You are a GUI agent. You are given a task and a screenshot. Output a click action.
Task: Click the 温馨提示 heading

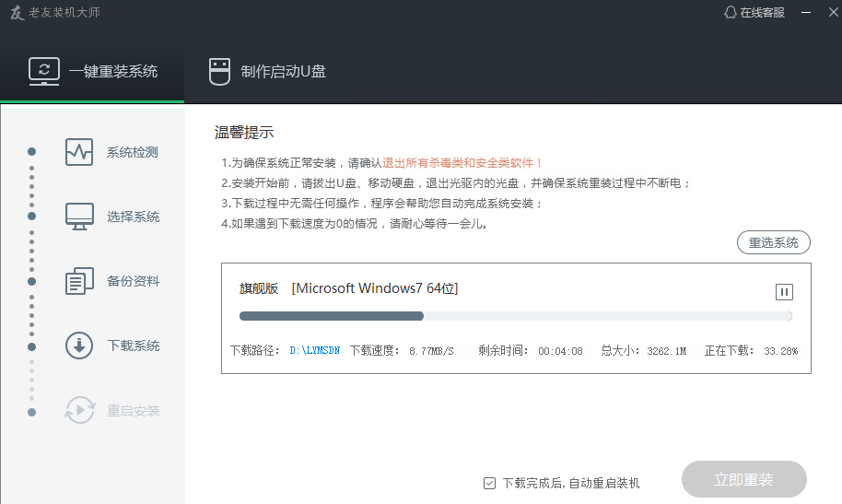click(244, 132)
